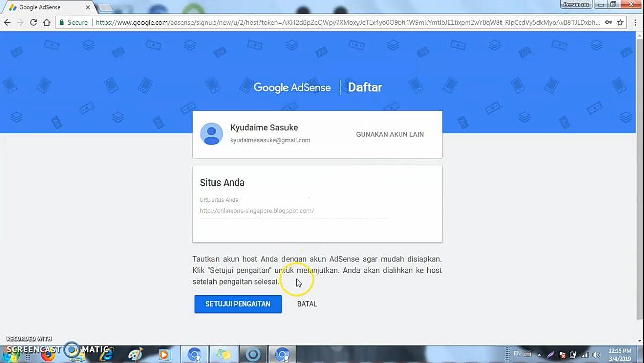Click SETUJUI PENGAITAN button
The image size is (644, 363).
(x=238, y=304)
